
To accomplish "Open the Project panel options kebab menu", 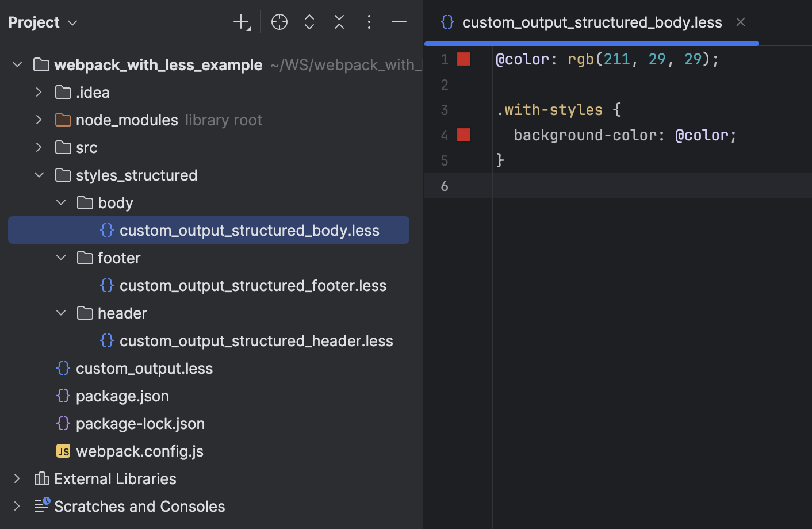I will tap(369, 22).
